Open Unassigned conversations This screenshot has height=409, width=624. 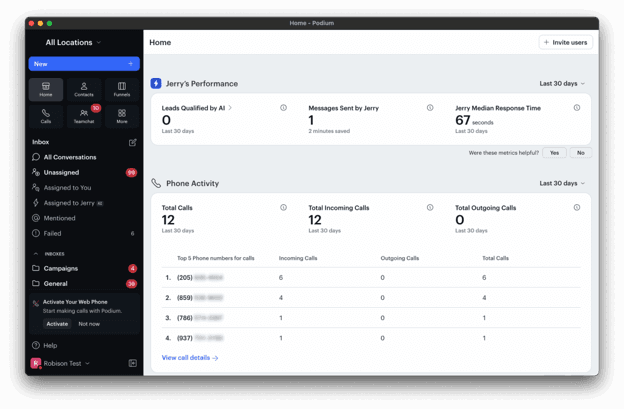click(84, 172)
